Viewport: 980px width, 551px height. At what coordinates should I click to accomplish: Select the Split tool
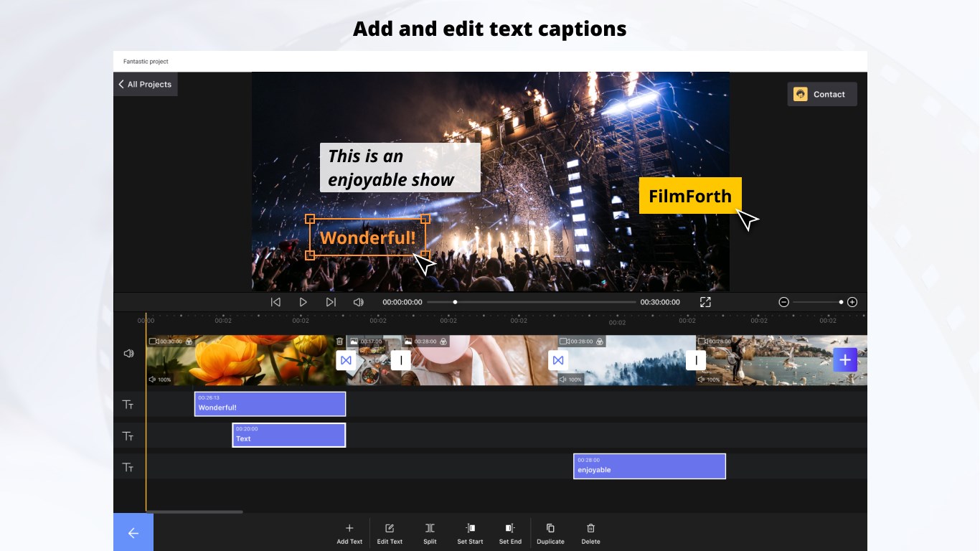click(430, 533)
